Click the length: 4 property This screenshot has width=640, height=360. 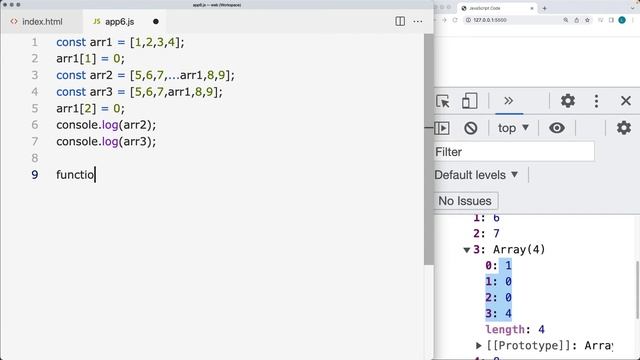coord(515,329)
